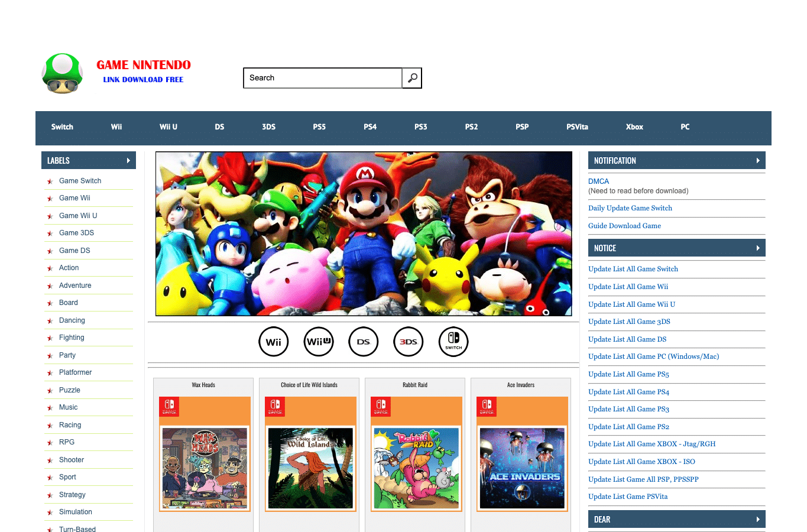This screenshot has height=532, width=807.
Task: Click the star beside Action label
Action: coord(50,268)
